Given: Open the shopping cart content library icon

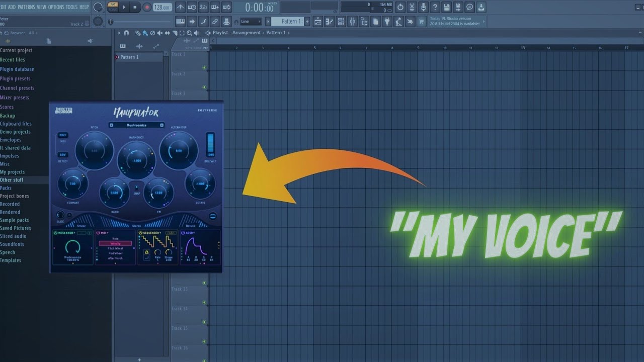Looking at the screenshot, I should (x=421, y=22).
